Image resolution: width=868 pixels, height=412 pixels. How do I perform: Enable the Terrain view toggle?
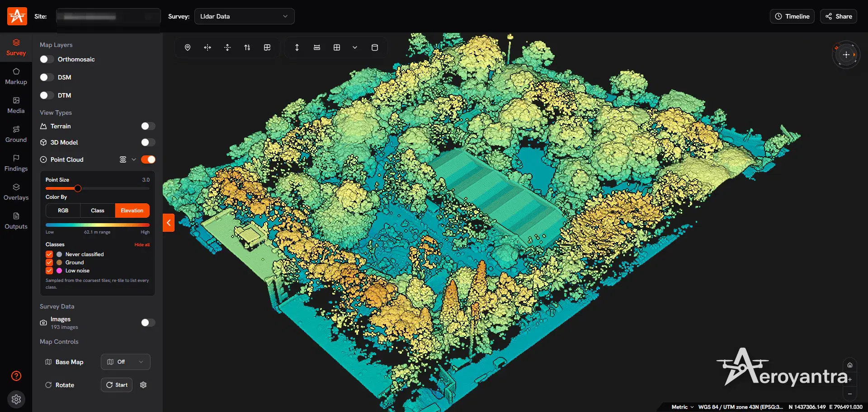[x=148, y=126]
